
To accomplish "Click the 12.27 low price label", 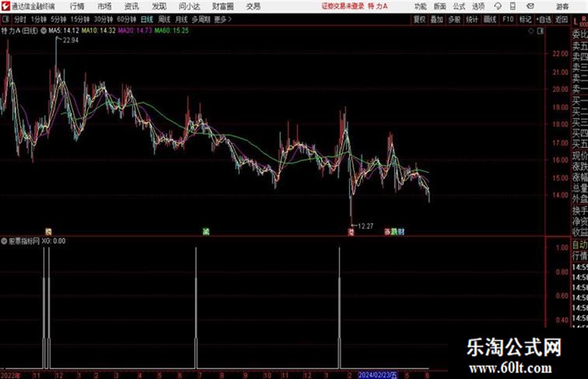I will [365, 227].
